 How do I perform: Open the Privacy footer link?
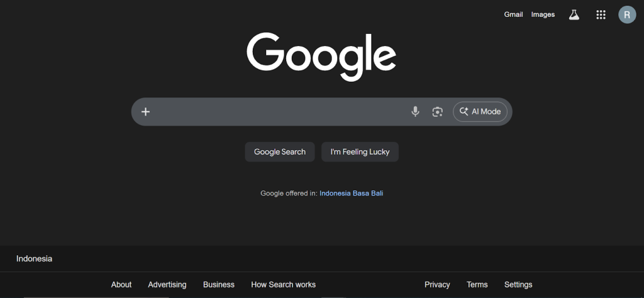point(437,285)
